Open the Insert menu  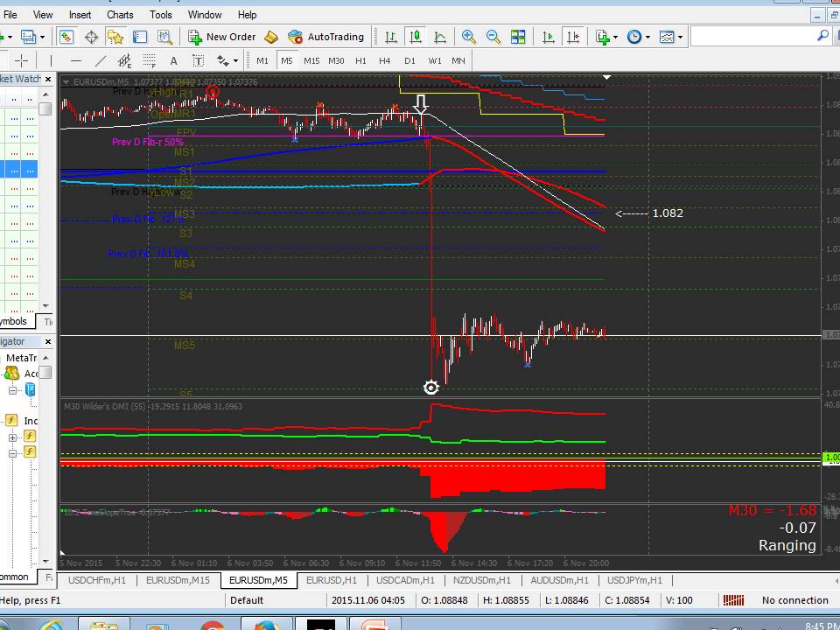pyautogui.click(x=80, y=15)
